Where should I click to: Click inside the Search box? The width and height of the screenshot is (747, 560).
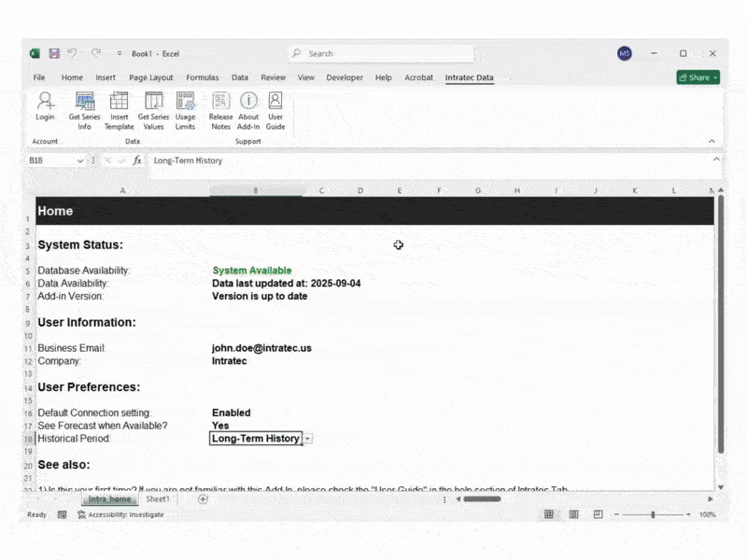373,54
